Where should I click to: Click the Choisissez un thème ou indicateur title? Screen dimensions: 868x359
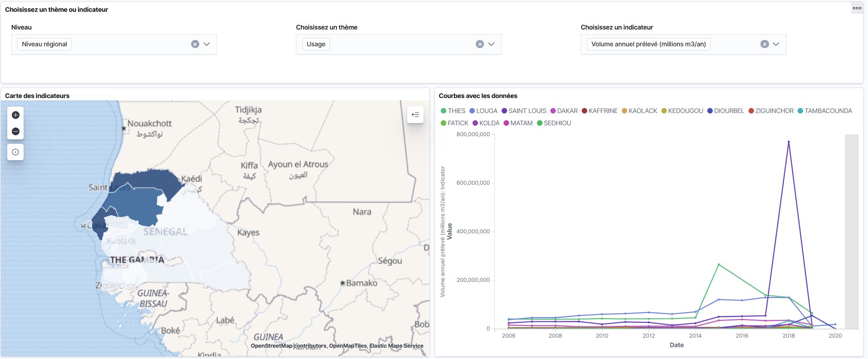pos(56,10)
